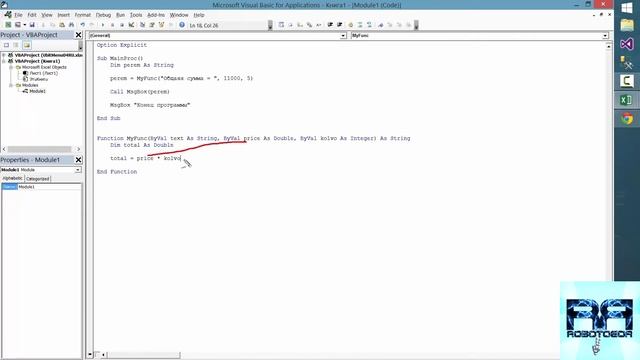Switch to the Categorized properties tab
Image resolution: width=640 pixels, height=360 pixels.
coord(38,179)
